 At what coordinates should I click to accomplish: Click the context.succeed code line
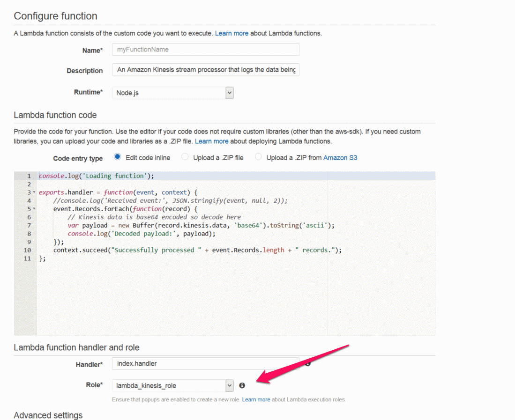pyautogui.click(x=197, y=250)
